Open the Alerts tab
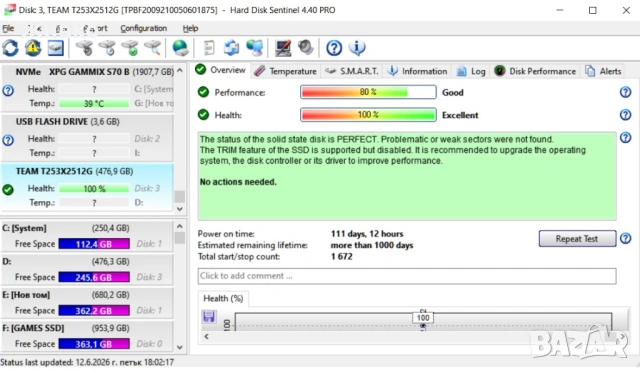Screen dimensions: 640x371 pos(603,71)
